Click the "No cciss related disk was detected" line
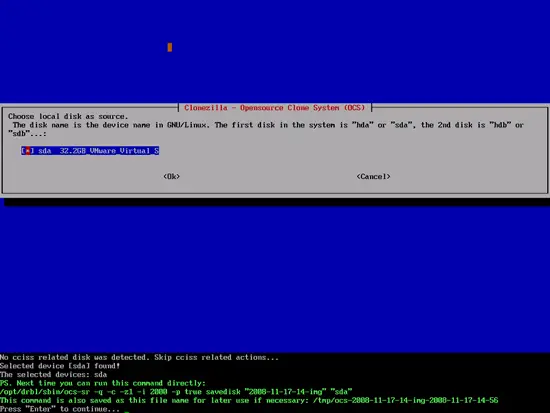Image resolution: width=550 pixels, height=413 pixels. click(139, 358)
